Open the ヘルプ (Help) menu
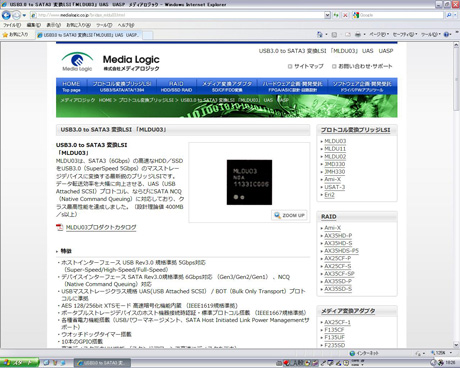460x368 pixels. pyautogui.click(x=126, y=25)
